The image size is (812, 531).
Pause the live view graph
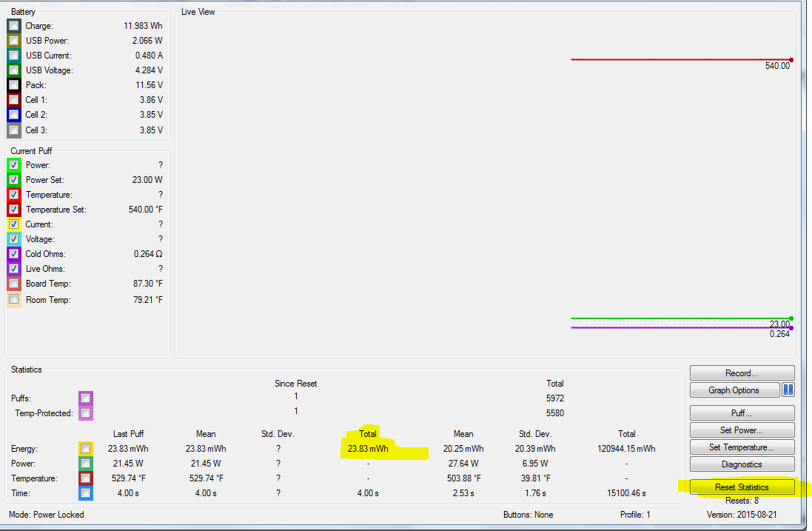[788, 390]
